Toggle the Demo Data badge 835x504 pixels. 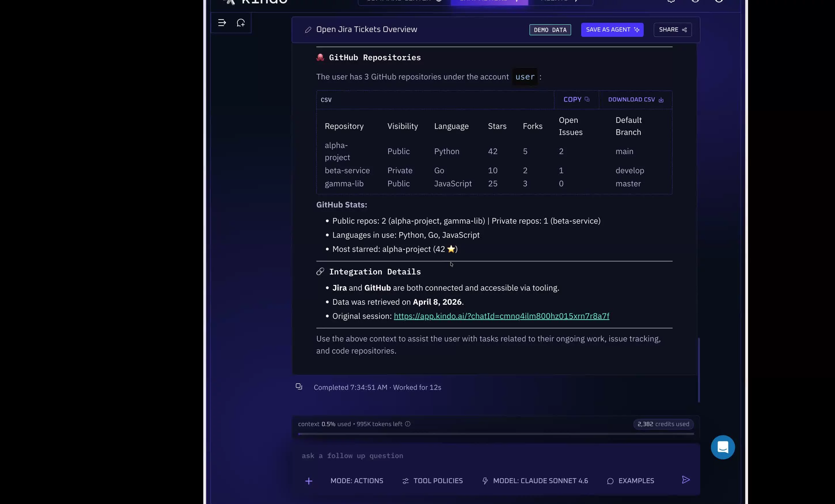(550, 30)
